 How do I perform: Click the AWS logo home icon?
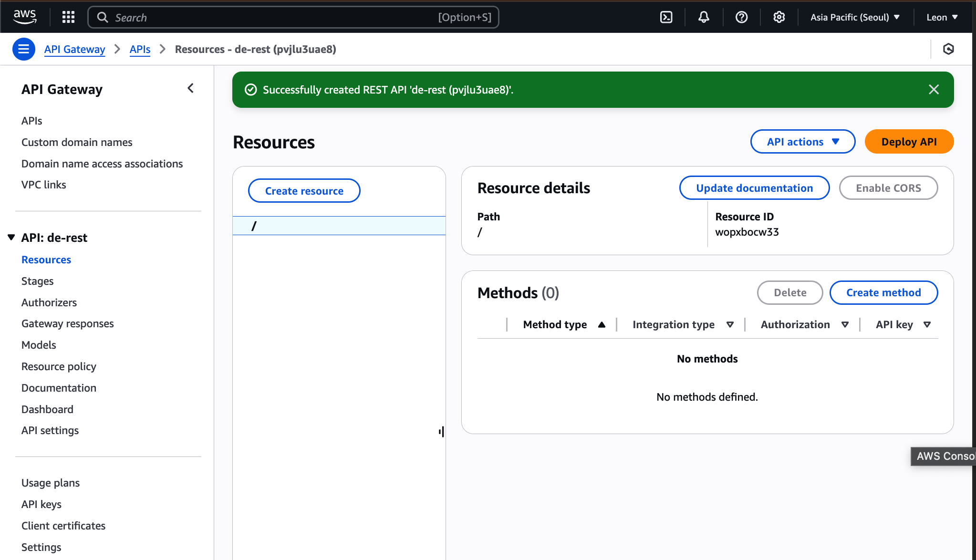25,17
